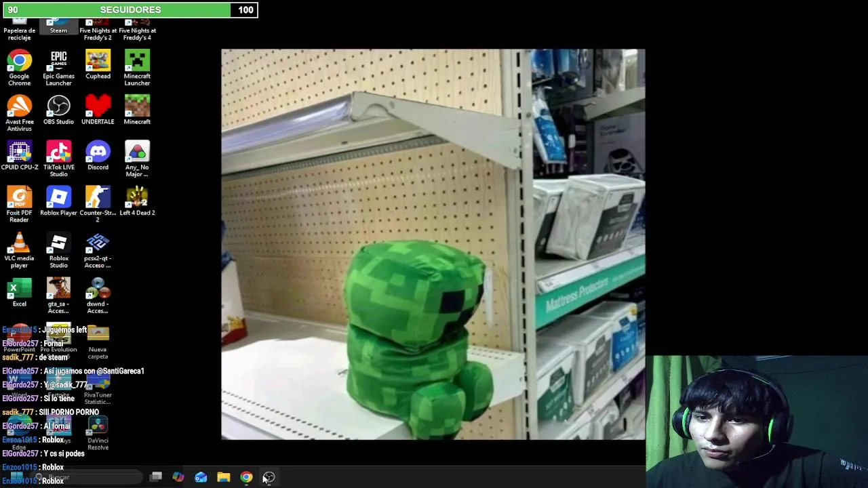Click the green SEGUIDORES progress bar
Viewport: 868px width, 488px height.
coord(129,9)
